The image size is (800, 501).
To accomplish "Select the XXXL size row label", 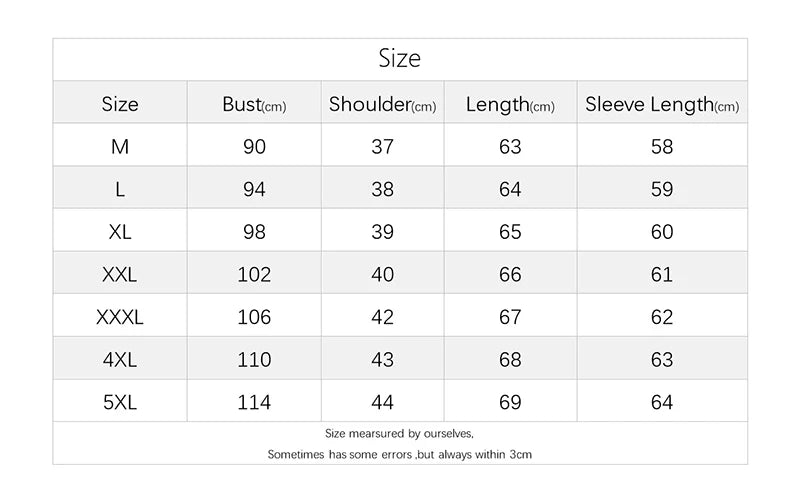I will [120, 318].
